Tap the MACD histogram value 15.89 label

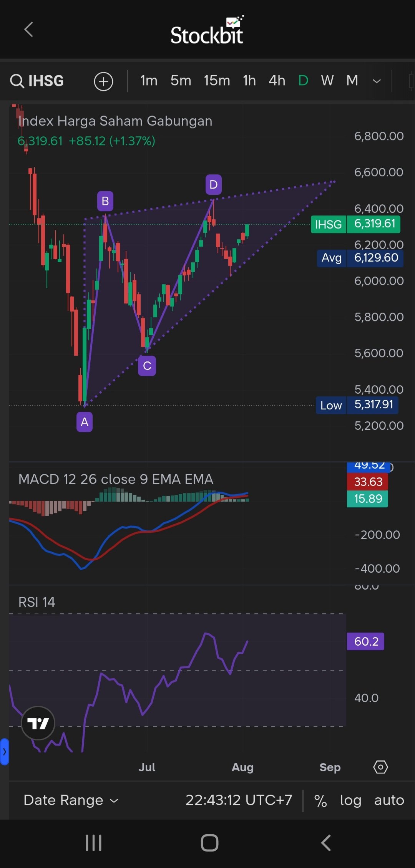point(367,499)
